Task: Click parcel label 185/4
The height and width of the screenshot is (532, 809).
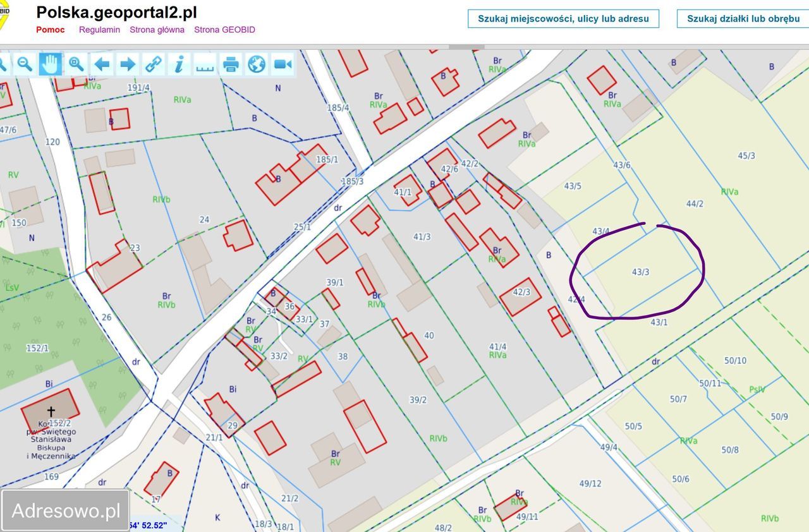Action: pos(338,108)
